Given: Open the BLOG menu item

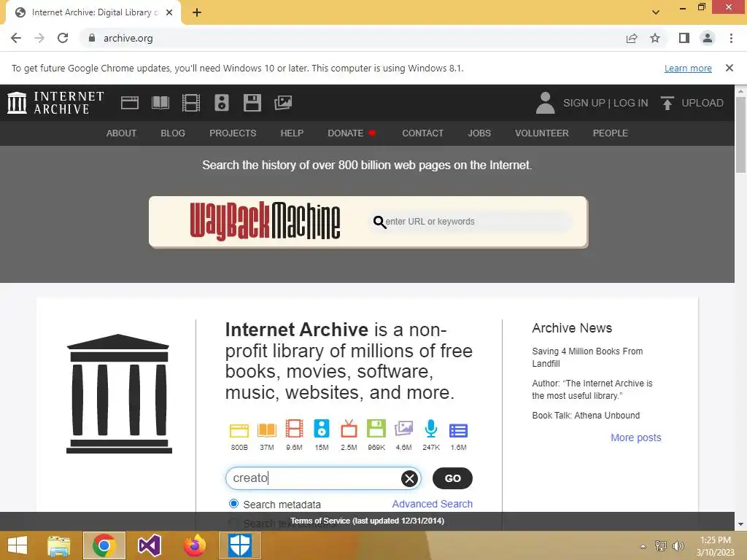Looking at the screenshot, I should click(173, 133).
